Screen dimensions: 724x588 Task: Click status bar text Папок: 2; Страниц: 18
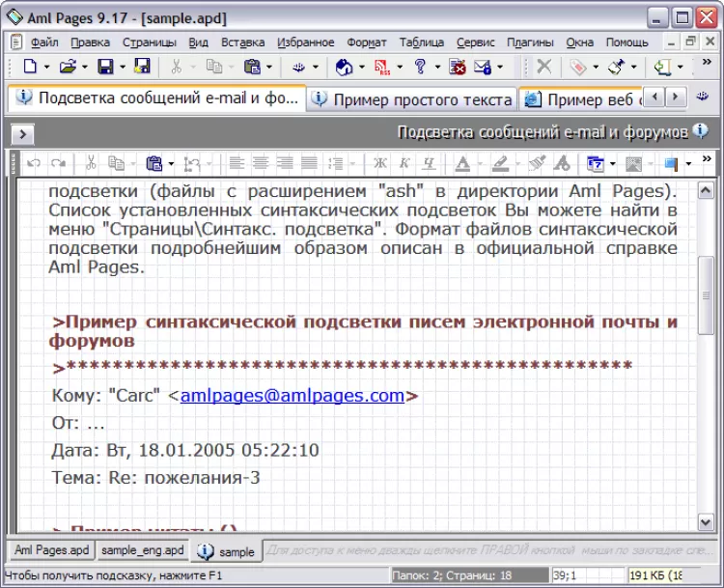(x=452, y=575)
